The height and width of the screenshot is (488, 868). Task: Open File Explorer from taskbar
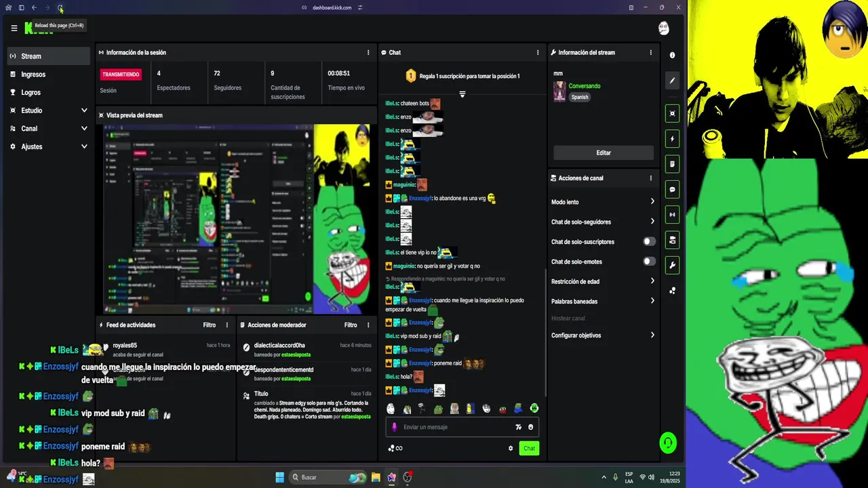375,477
